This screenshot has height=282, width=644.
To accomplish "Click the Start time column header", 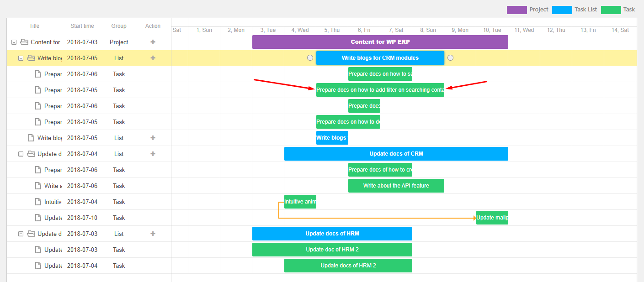I will (82, 26).
